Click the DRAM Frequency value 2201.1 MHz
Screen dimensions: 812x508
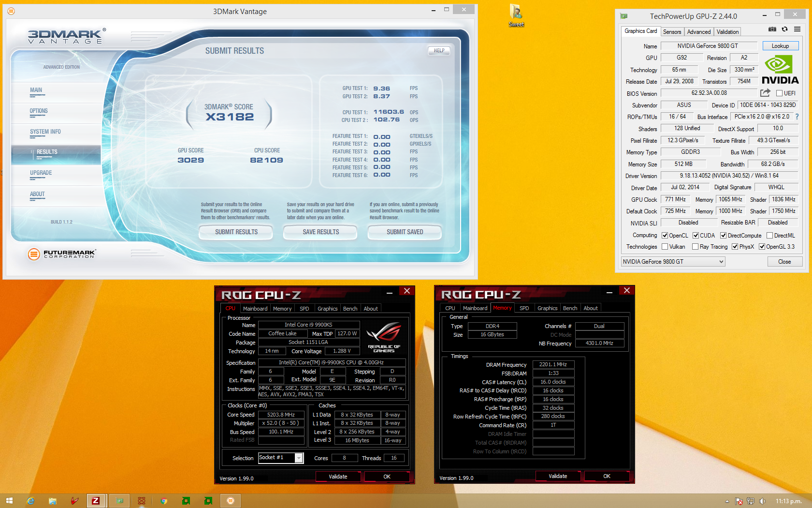(553, 364)
